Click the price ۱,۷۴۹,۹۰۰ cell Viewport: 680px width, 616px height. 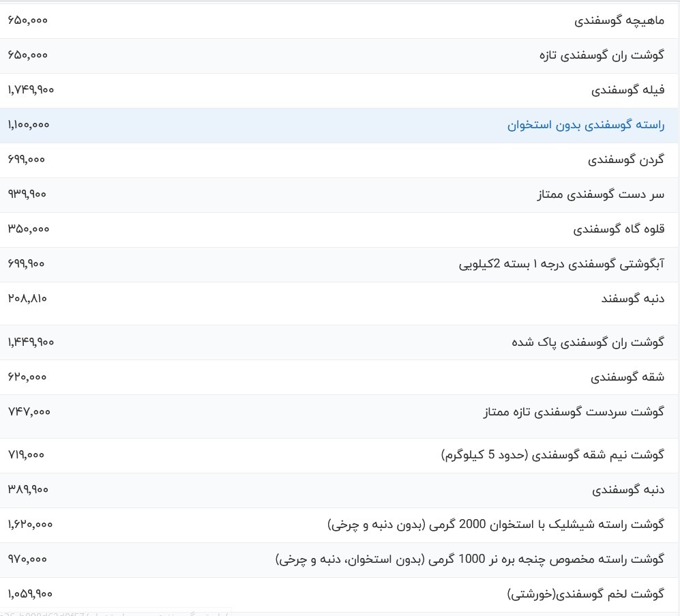point(30,89)
